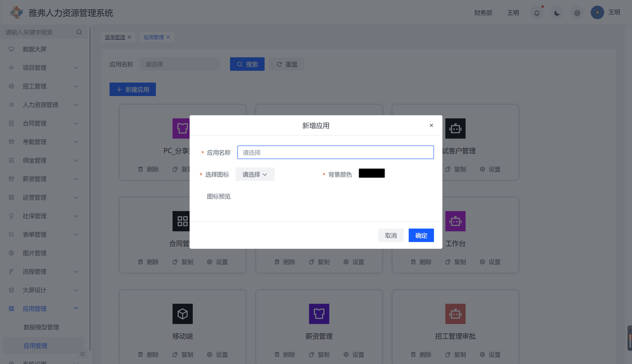Screen dimensions: 632x364
Task: Open settings for 工作台 app
Action: (490, 262)
